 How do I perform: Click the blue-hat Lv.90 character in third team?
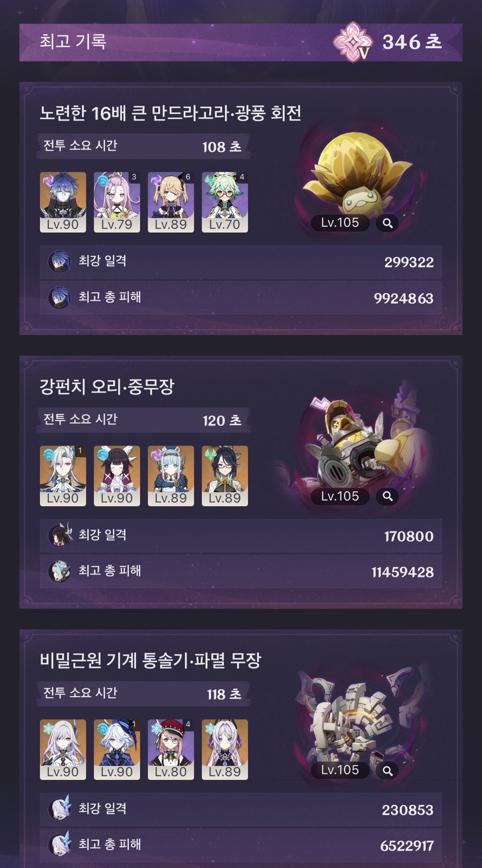(117, 749)
